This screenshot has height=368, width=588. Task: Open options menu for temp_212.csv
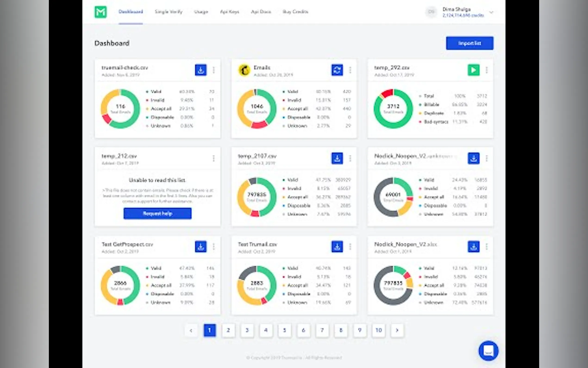(x=213, y=159)
